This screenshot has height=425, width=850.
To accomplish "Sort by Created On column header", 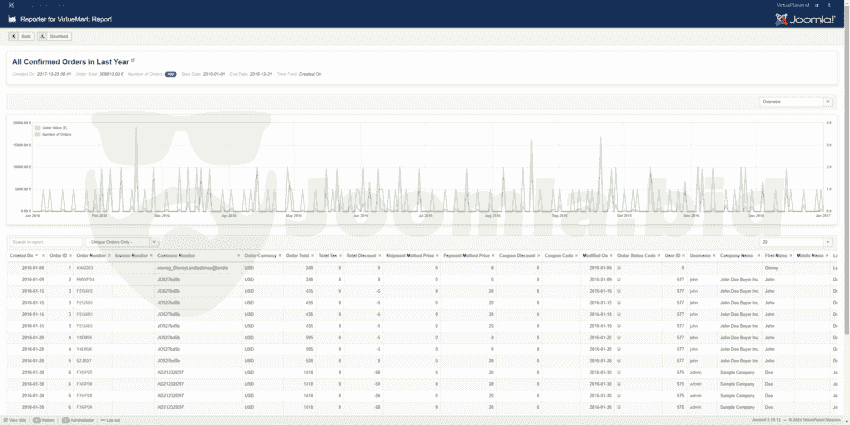I will 22,256.
